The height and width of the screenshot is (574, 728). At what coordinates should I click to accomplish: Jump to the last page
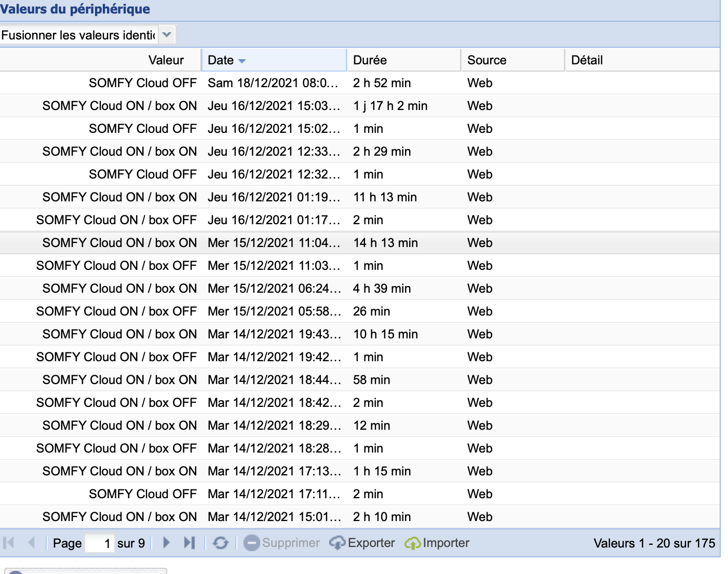point(190,543)
